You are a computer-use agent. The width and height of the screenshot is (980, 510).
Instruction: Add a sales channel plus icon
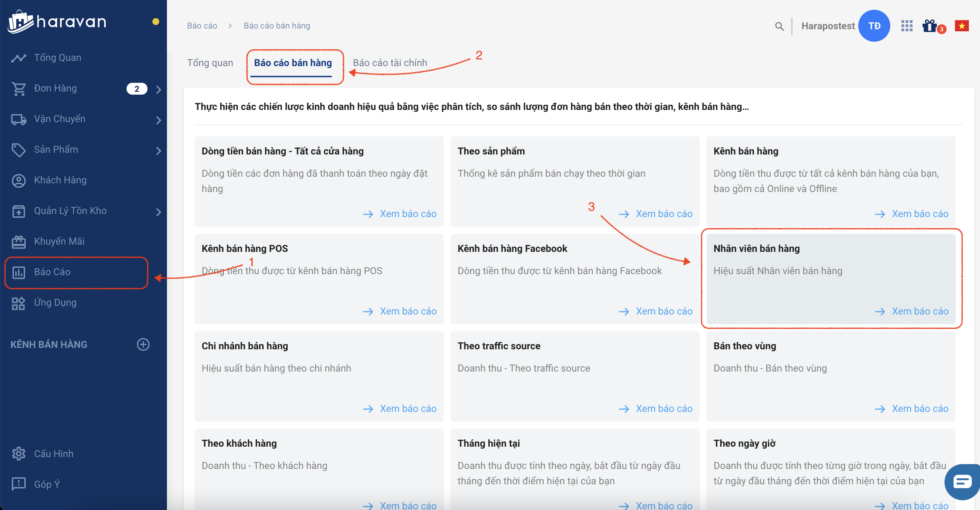point(143,344)
